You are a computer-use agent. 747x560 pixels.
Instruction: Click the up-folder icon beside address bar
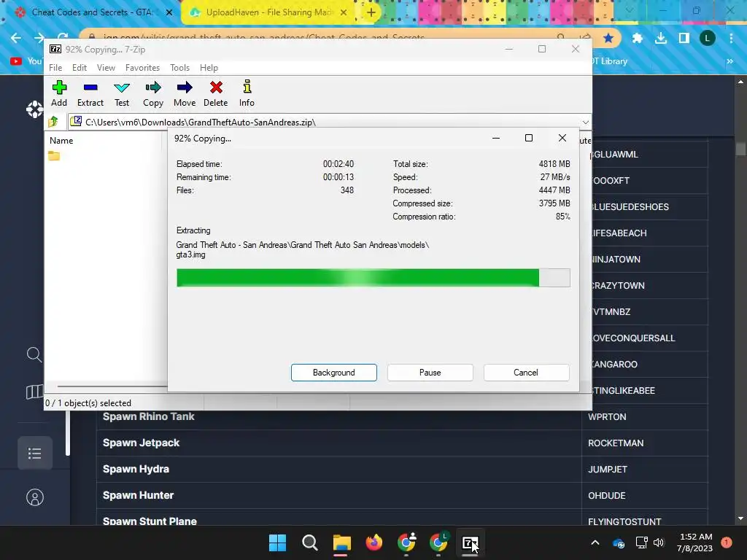point(53,122)
